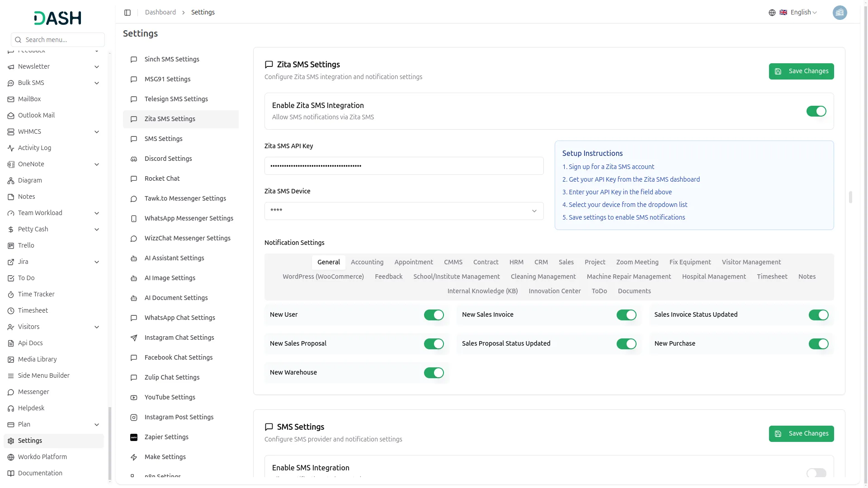Expand the Jira menu
Screen dimensions: 868x488
tap(97, 262)
